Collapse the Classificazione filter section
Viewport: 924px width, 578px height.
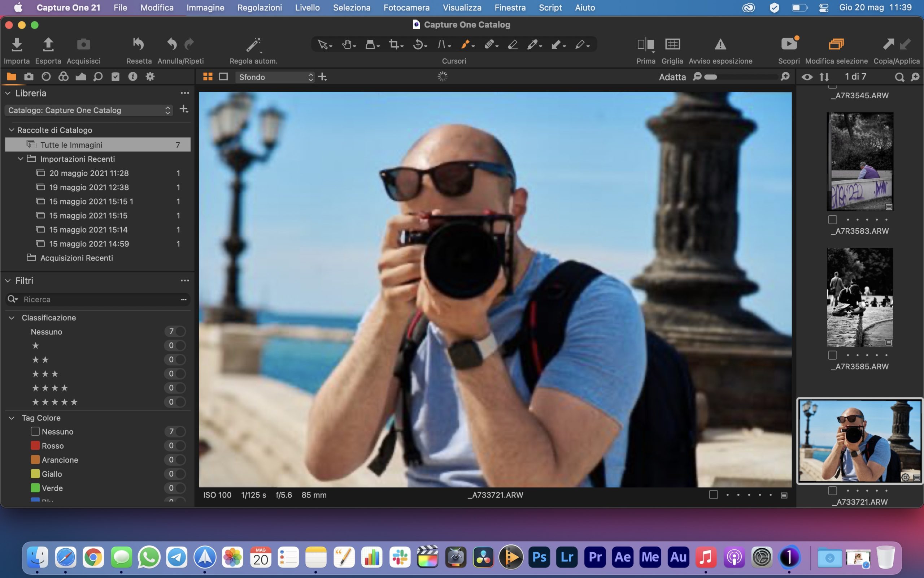click(12, 318)
